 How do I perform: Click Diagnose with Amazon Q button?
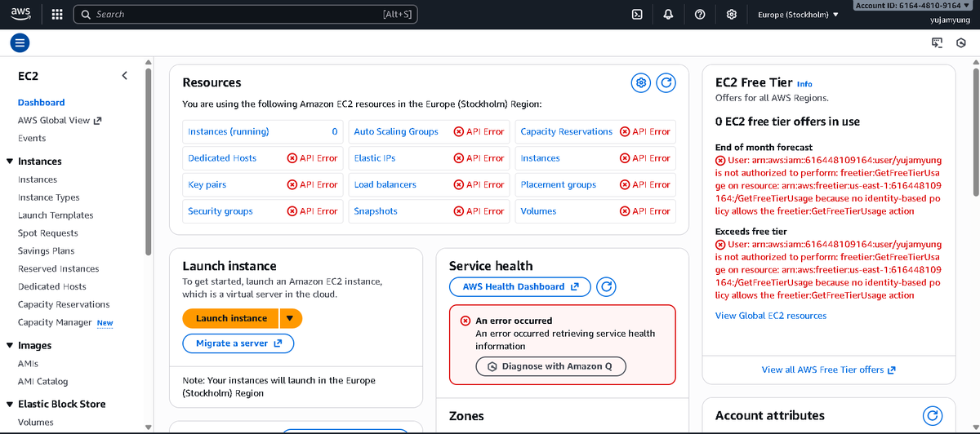pos(551,366)
